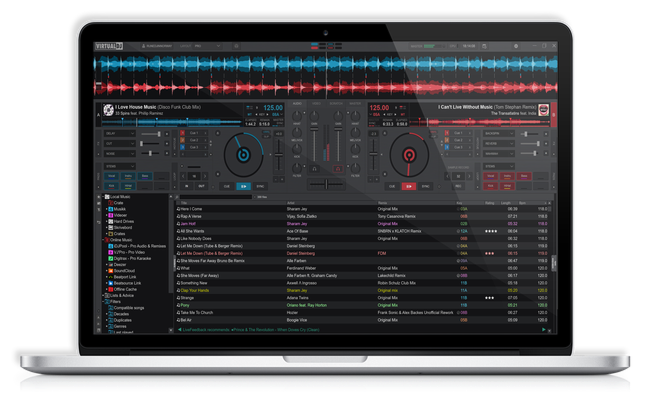Viewport: 652px width, 416px height.
Task: Open the SoundCloud source in sidebar
Action: pos(121,271)
